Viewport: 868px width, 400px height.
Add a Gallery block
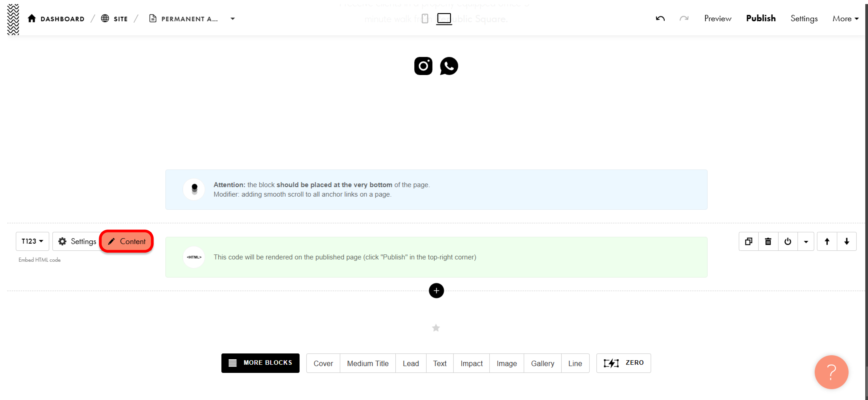tap(542, 363)
